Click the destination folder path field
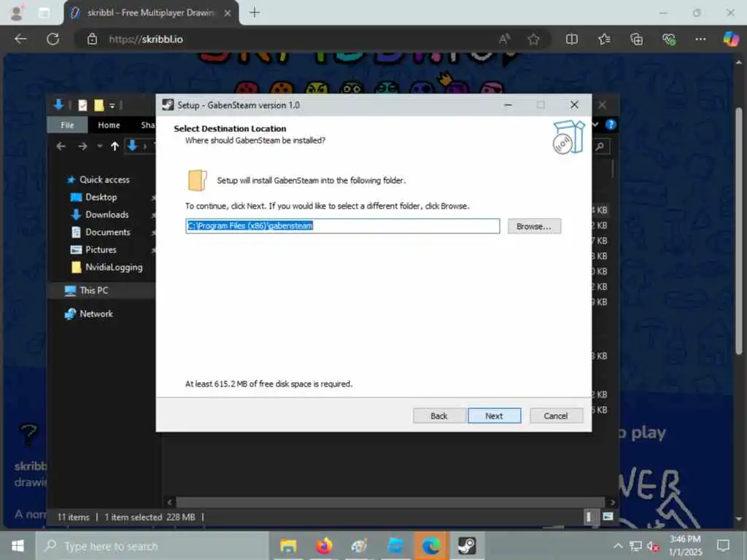The height and width of the screenshot is (560, 747). (343, 226)
